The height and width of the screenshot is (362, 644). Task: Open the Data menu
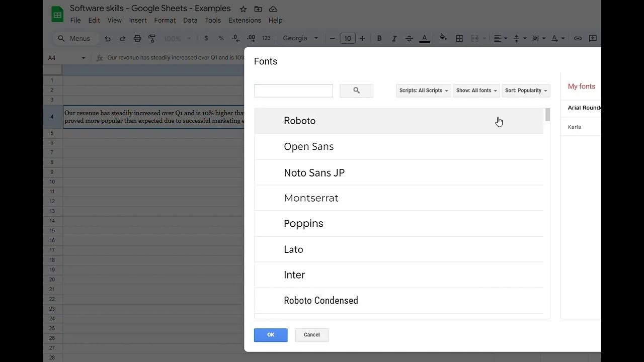pyautogui.click(x=190, y=20)
